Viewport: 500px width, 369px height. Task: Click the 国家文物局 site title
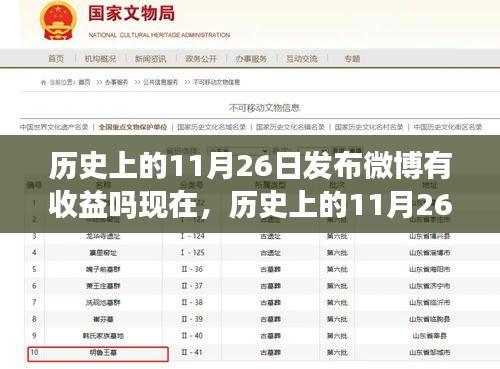pos(131,14)
